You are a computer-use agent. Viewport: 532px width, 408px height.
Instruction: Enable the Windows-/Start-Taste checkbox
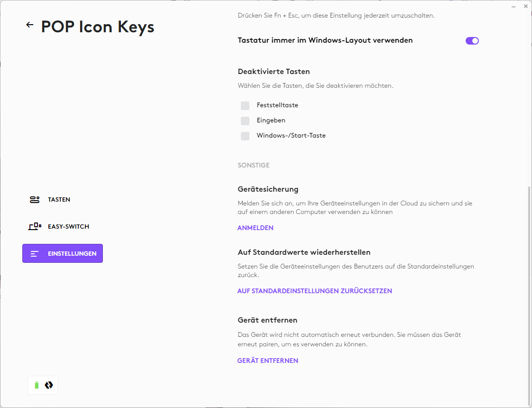pyautogui.click(x=245, y=136)
